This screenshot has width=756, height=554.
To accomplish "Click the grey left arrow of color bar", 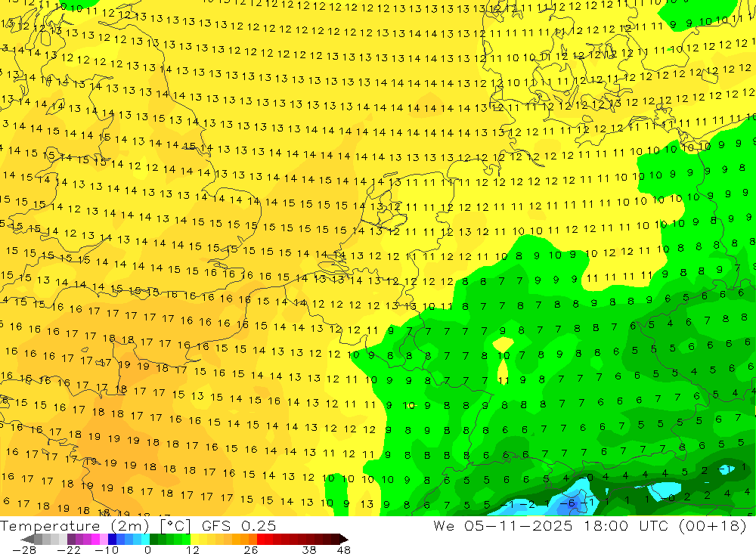I will (x=27, y=539).
